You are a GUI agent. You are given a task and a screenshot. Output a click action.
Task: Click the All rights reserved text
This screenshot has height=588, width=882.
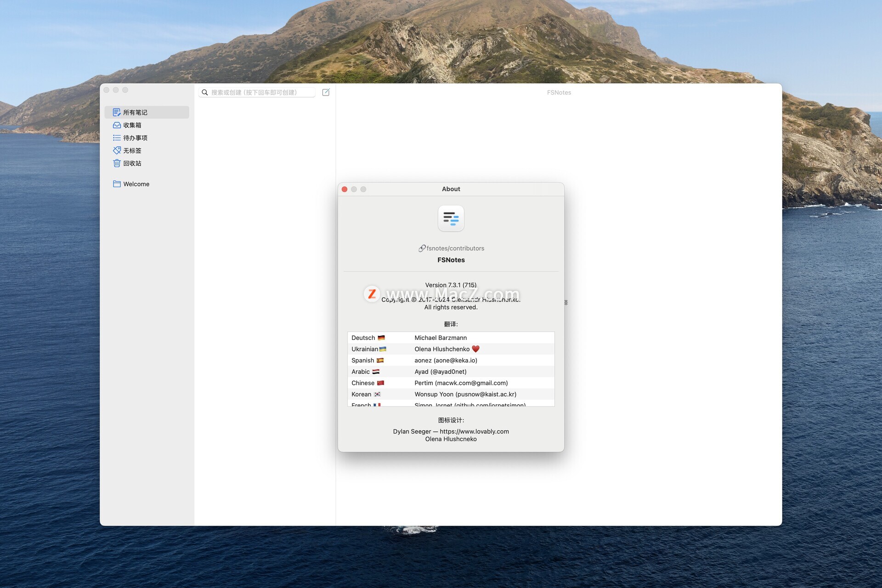point(451,307)
